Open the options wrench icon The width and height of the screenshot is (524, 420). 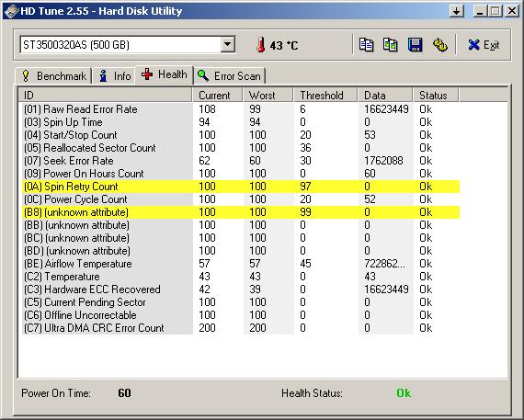click(439, 45)
